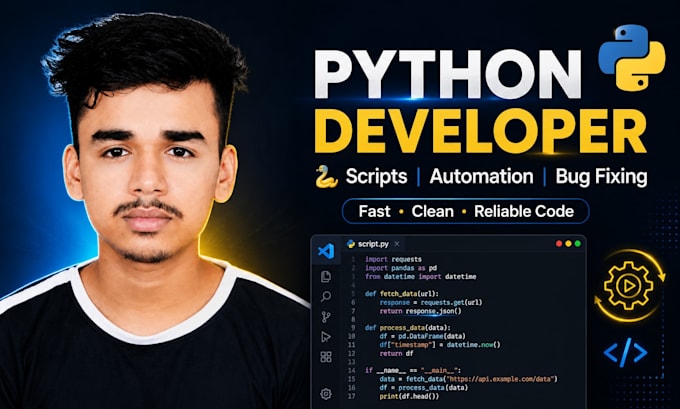680x409 pixels.
Task: Click the "Scripts" label
Action: [376, 177]
